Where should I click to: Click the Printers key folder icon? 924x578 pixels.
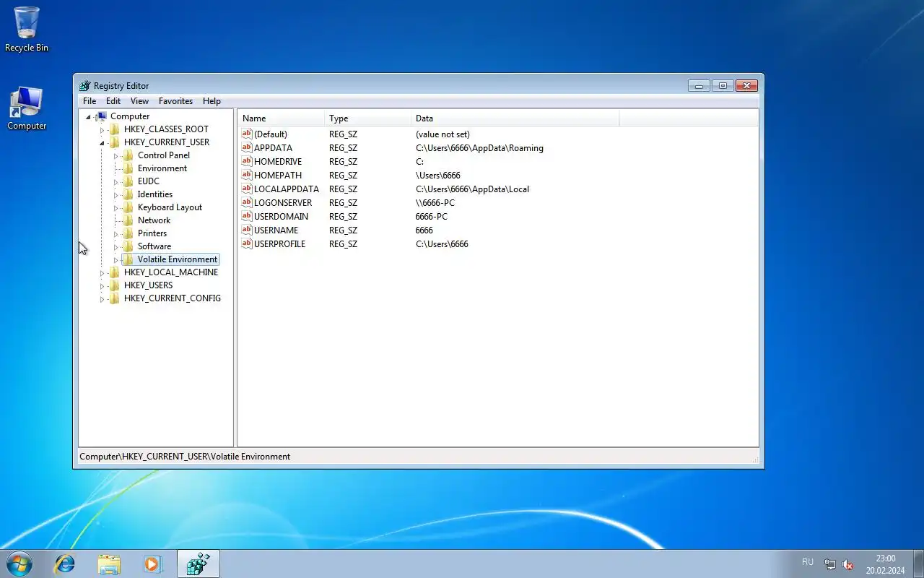pyautogui.click(x=128, y=233)
